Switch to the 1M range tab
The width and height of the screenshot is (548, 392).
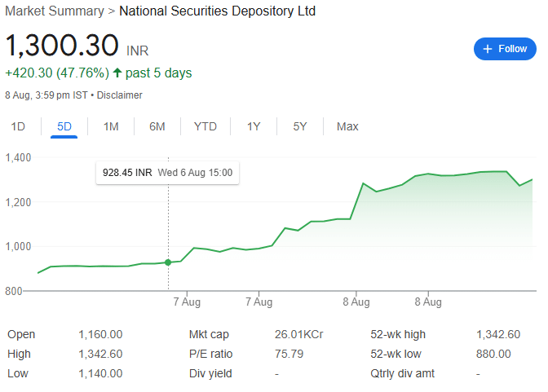(x=111, y=126)
